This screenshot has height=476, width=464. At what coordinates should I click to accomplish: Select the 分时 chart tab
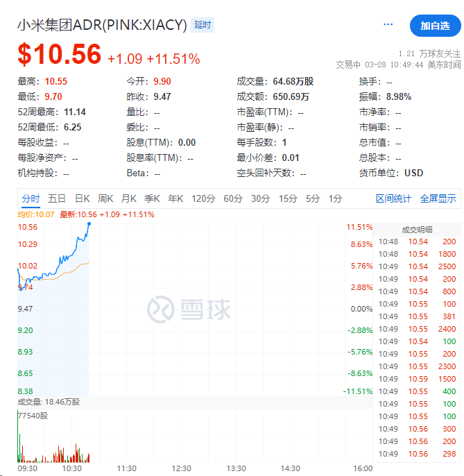31,199
